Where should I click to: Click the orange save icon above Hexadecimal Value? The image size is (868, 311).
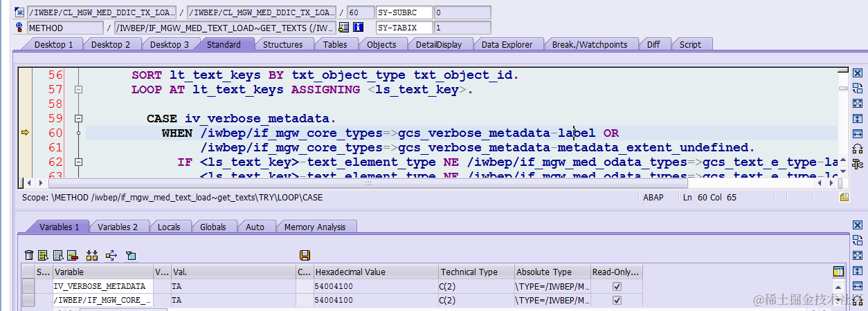point(305,256)
